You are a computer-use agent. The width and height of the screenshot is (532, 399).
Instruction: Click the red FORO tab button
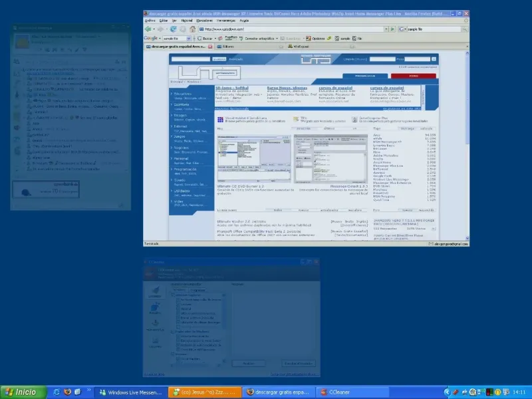tap(414, 76)
